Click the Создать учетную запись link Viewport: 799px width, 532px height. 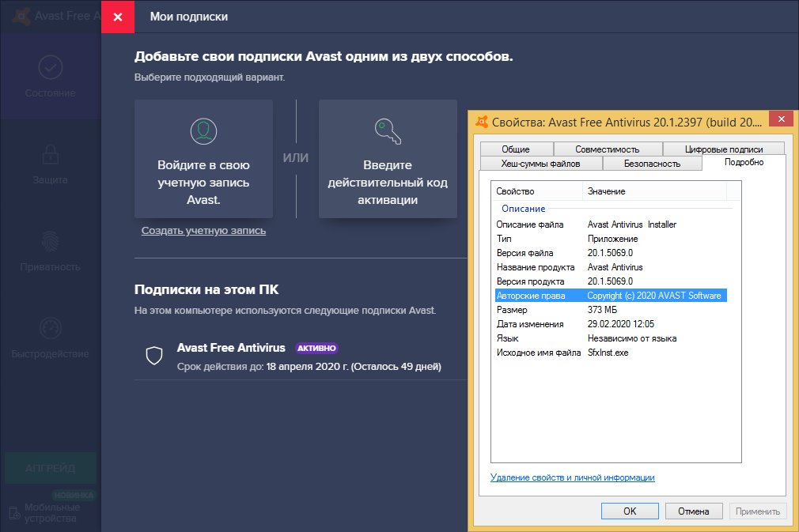pyautogui.click(x=203, y=231)
